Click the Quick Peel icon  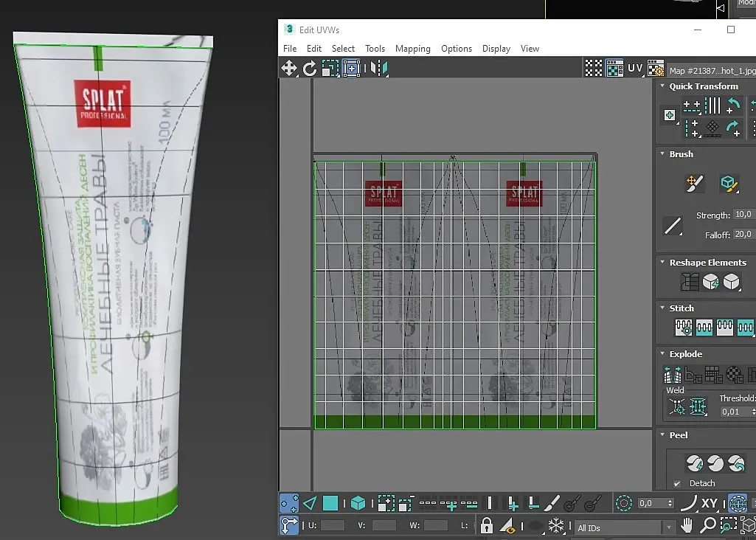(694, 463)
